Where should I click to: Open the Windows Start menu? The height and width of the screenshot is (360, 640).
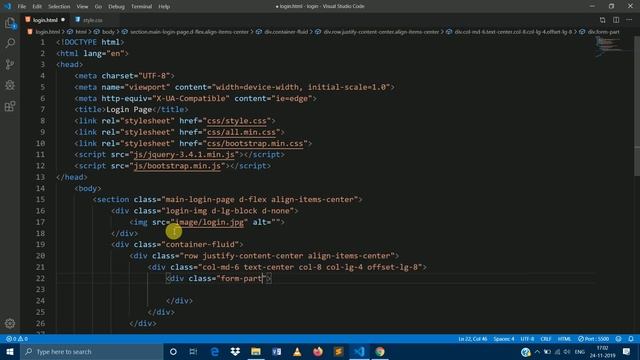tap(10, 351)
